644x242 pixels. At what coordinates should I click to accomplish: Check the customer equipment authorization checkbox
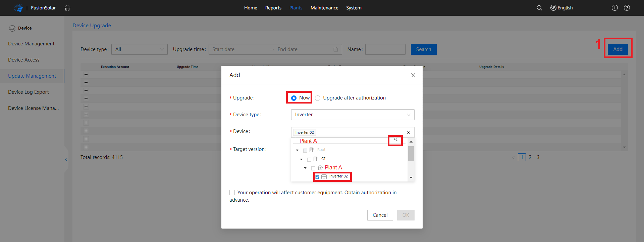tap(232, 193)
